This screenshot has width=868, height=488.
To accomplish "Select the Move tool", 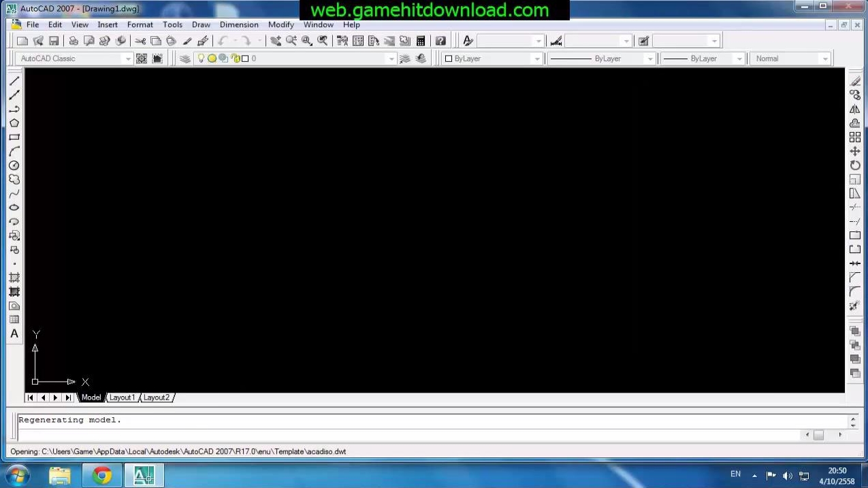I will [855, 151].
